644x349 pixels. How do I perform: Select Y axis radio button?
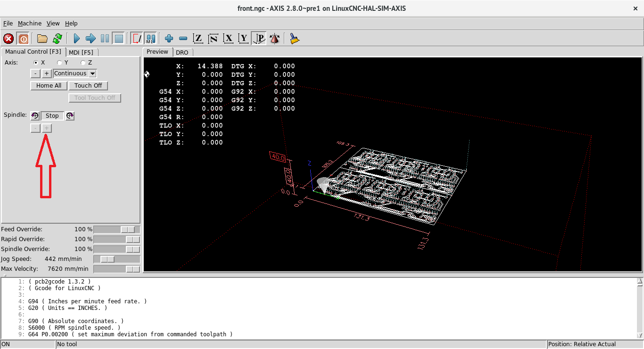tap(59, 63)
